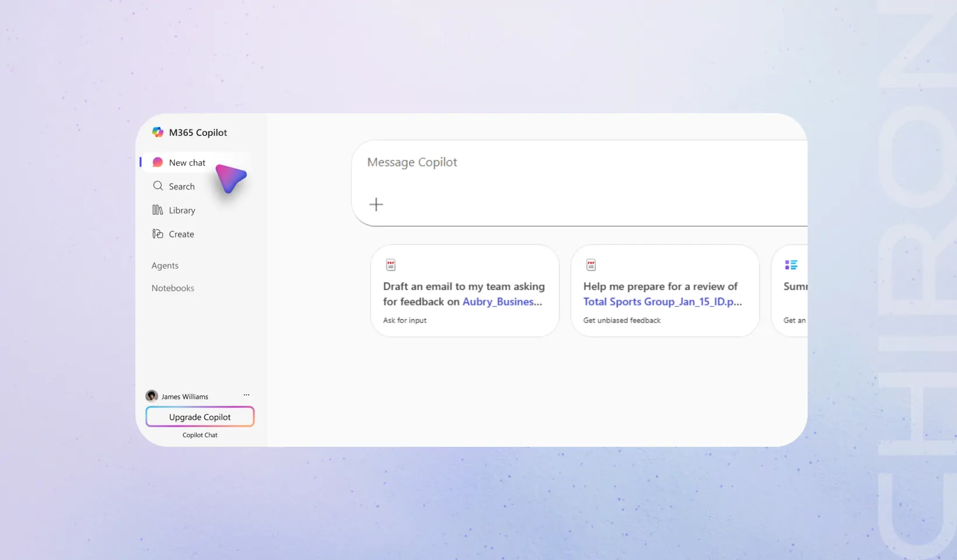Click James Williams' profile avatar

152,396
